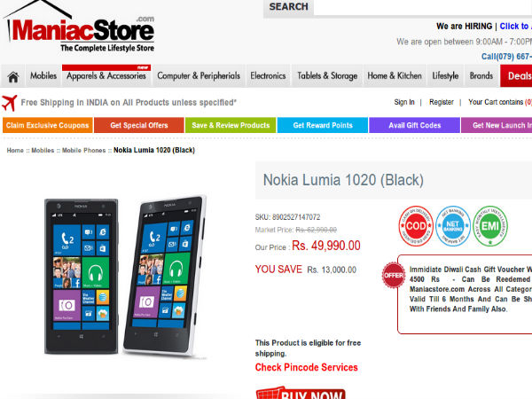The height and width of the screenshot is (399, 532).
Task: Click Get Reward Points button
Action: click(x=323, y=125)
